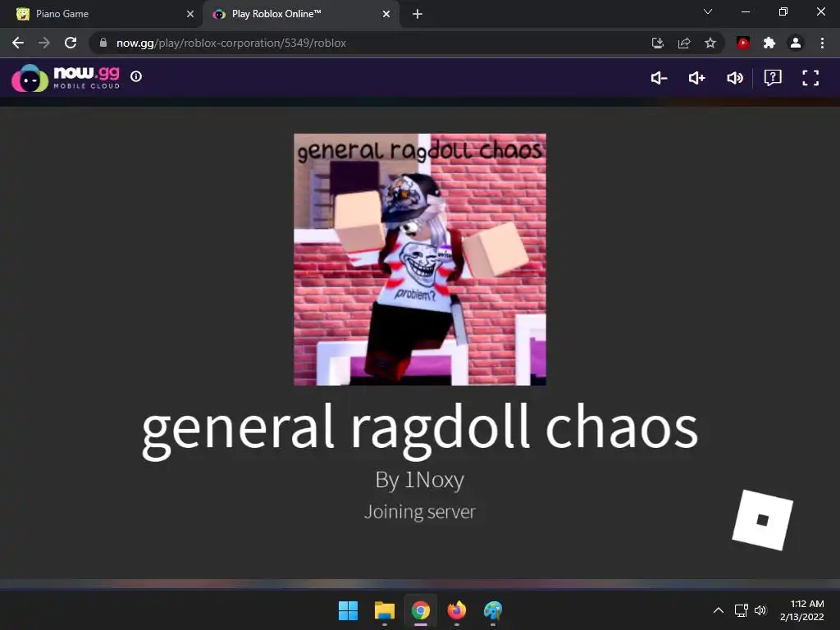The image size is (840, 630).
Task: Open the Chrome extensions puzzle icon
Action: point(769,43)
